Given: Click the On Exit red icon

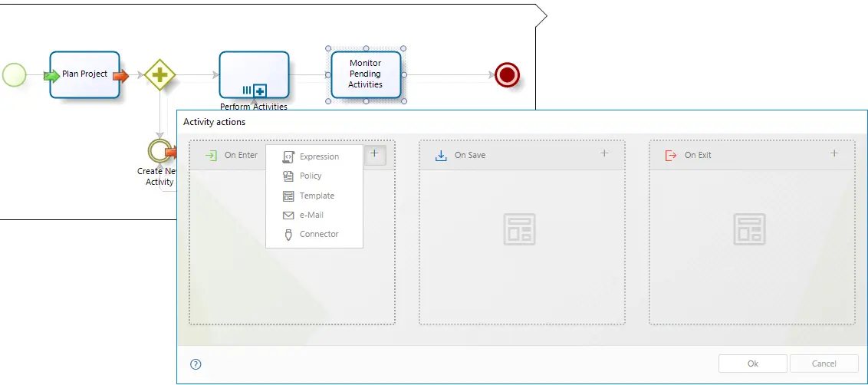Looking at the screenshot, I should pos(671,156).
